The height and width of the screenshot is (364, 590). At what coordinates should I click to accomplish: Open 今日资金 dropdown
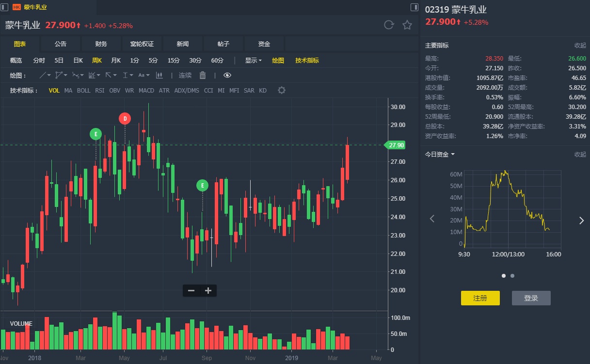440,155
